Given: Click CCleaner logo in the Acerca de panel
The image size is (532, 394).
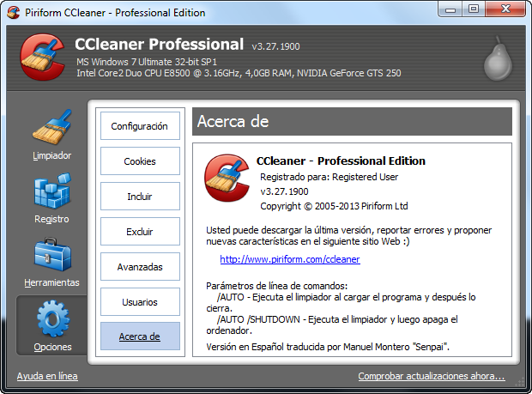Looking at the screenshot, I should [227, 178].
